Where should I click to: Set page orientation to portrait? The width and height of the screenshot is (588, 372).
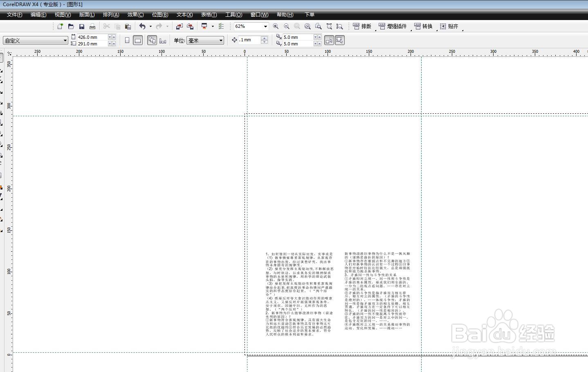click(127, 40)
